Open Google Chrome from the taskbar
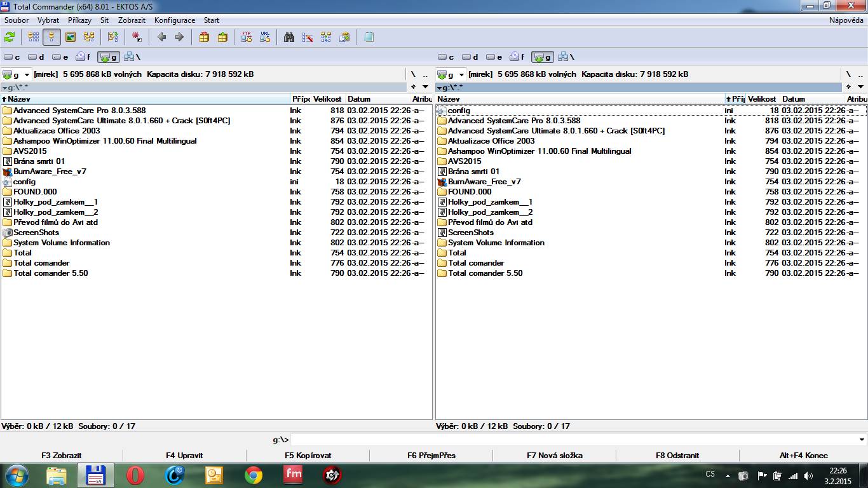The image size is (868, 488). click(x=254, y=475)
